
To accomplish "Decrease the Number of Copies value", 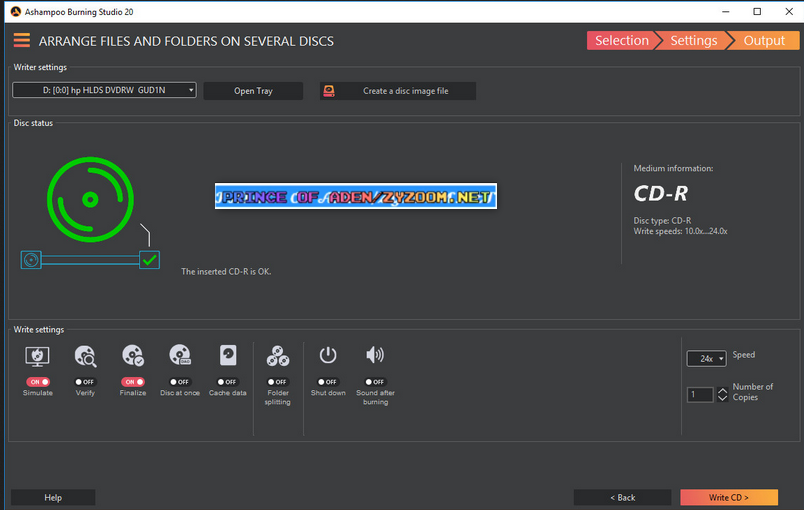I will click(x=722, y=398).
